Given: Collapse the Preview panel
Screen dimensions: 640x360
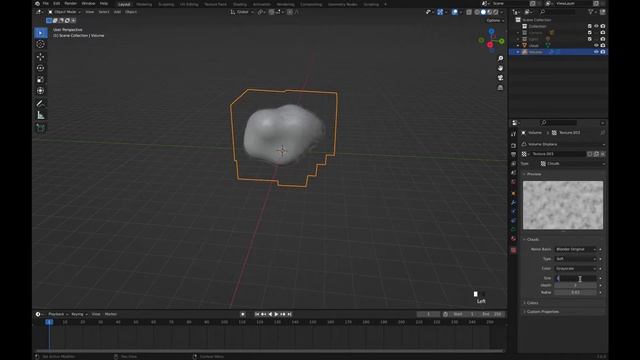Looking at the screenshot, I should pos(533,174).
